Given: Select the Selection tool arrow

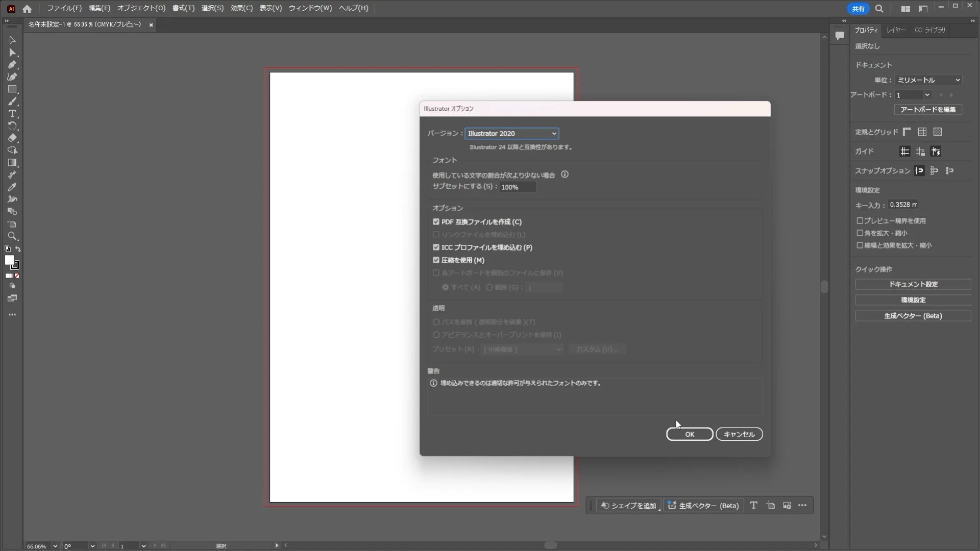Looking at the screenshot, I should [x=12, y=40].
